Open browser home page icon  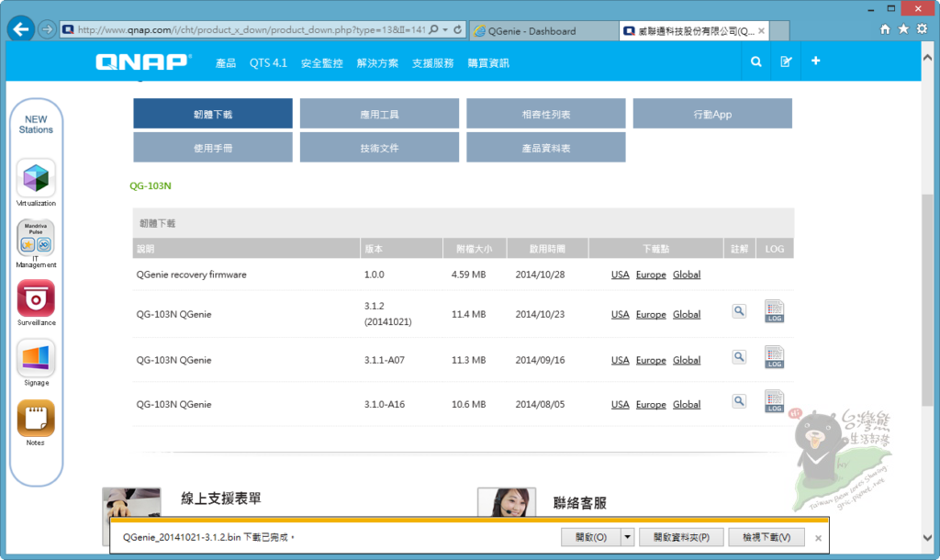tap(885, 29)
